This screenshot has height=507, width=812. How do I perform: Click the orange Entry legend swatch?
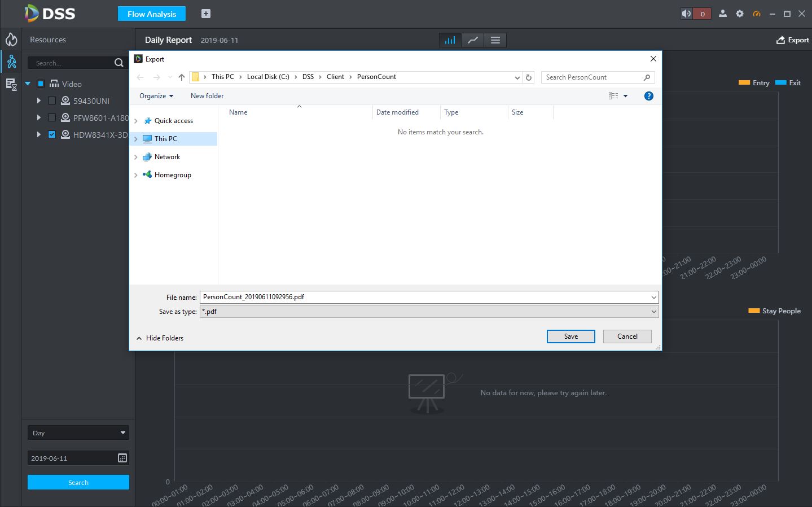744,82
